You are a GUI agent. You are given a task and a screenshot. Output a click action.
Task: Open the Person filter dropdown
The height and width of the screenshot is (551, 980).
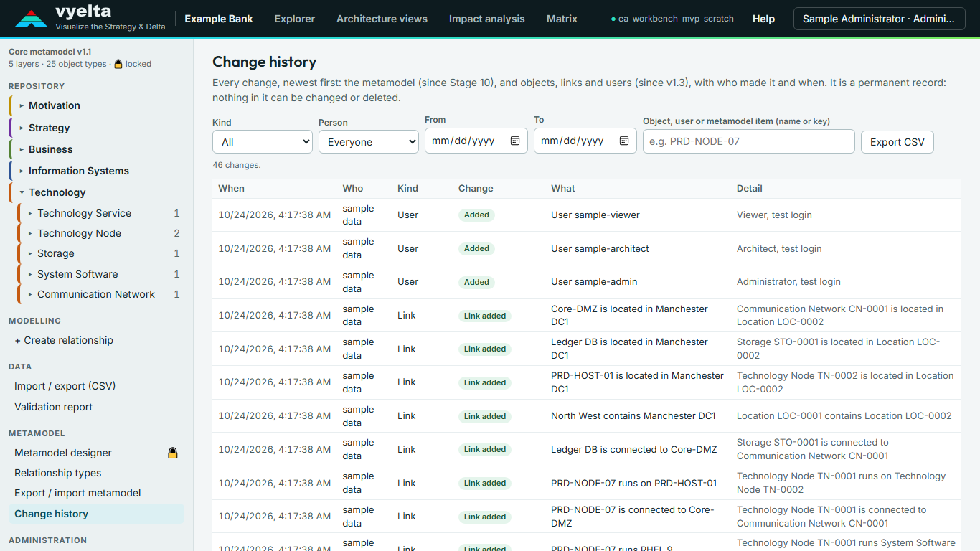tap(369, 141)
